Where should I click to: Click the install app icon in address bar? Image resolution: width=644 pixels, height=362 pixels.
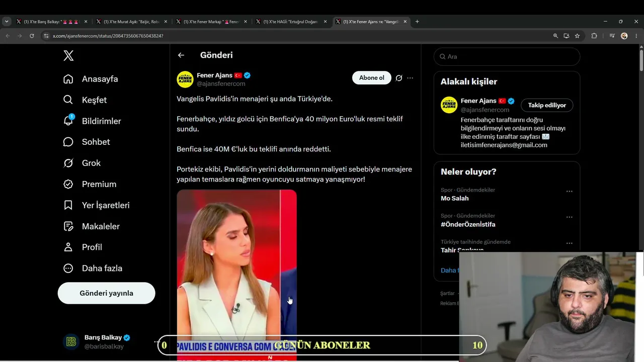coord(566,36)
